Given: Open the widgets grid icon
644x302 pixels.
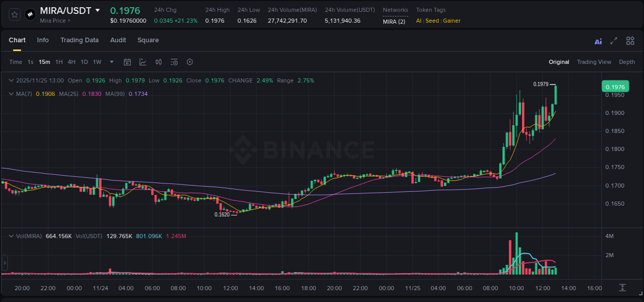Looking at the screenshot, I should pos(630,41).
